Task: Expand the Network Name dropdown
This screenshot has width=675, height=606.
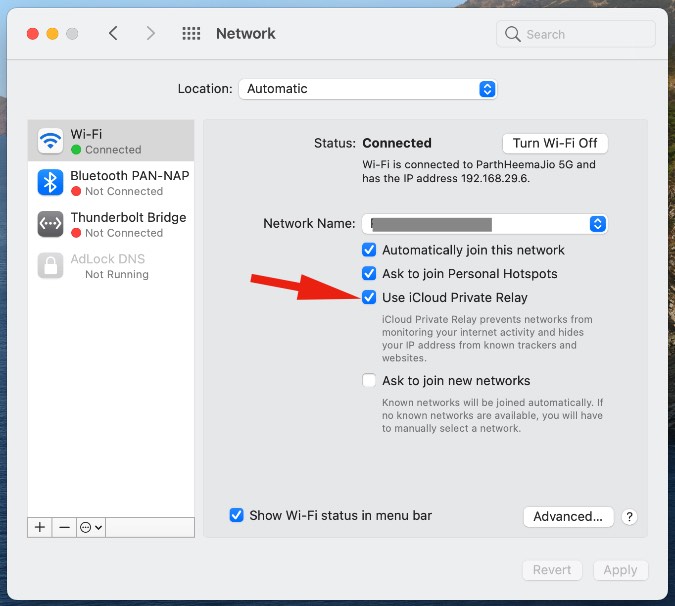Action: (597, 224)
